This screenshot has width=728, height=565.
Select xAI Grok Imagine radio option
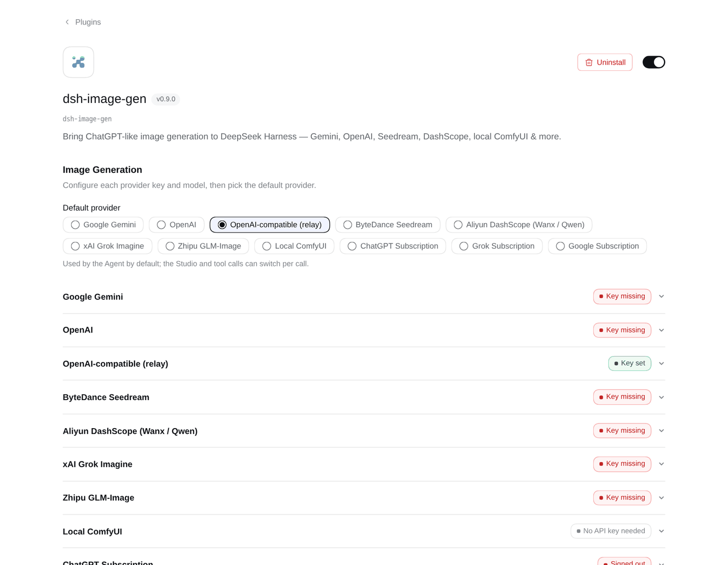pos(107,246)
